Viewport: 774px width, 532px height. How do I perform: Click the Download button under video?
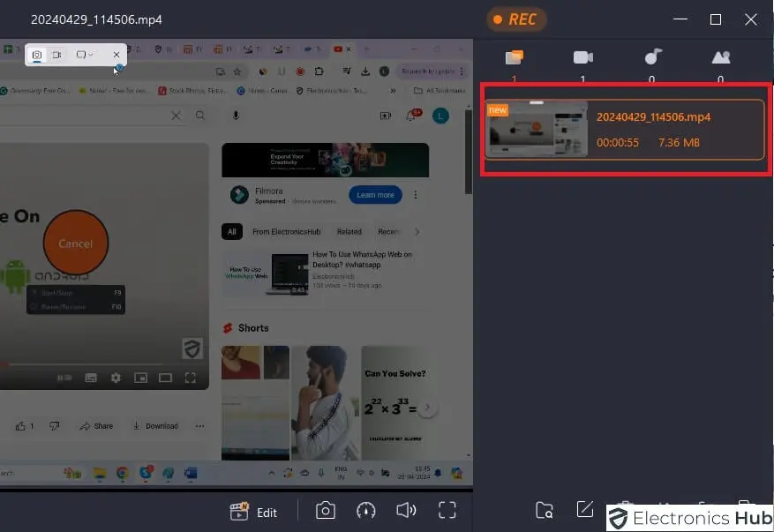tap(155, 426)
